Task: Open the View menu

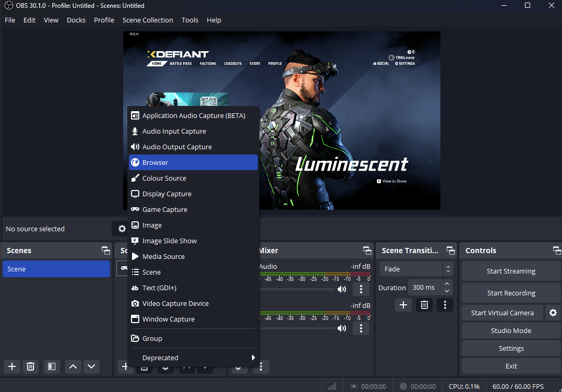Action: point(51,20)
